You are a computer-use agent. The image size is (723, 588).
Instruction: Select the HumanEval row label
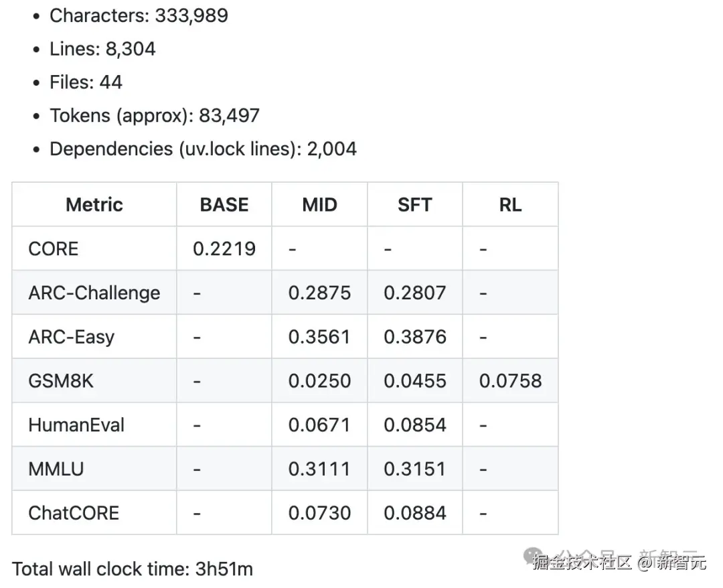click(x=76, y=425)
